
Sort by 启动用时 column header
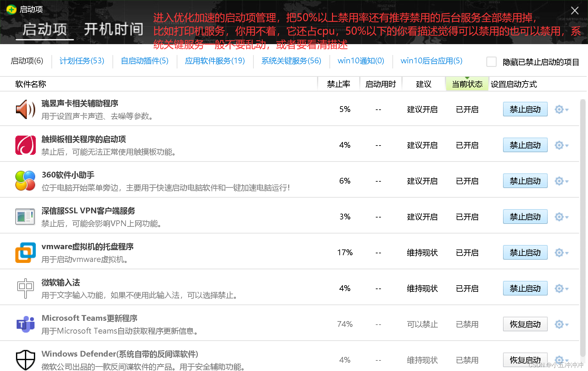tap(381, 84)
